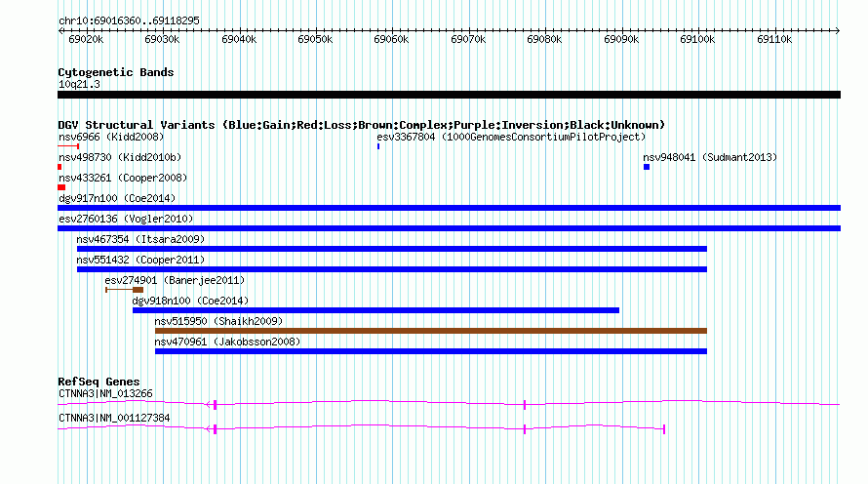
Task: Select the black 10q21.3 cytogenetic band bar
Action: pyautogui.click(x=449, y=95)
